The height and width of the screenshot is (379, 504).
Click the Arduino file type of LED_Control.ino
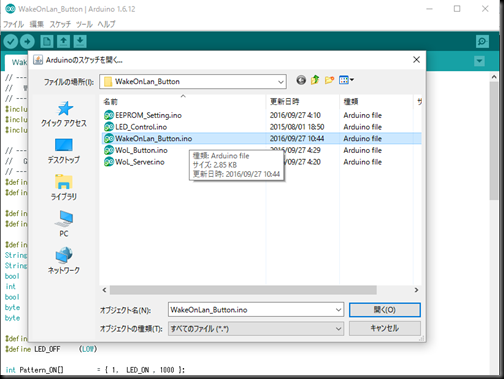tap(362, 127)
